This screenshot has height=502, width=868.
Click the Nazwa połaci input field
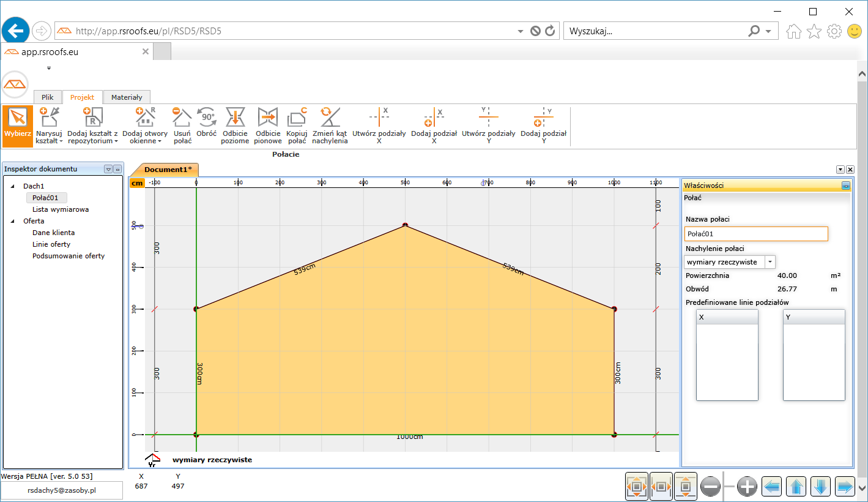756,234
